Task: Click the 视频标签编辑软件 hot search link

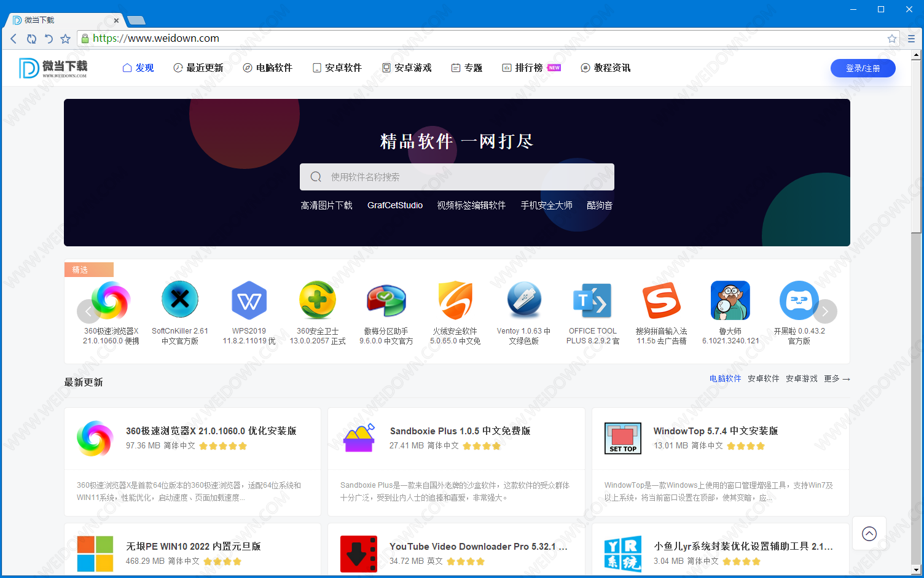Action: pos(471,205)
